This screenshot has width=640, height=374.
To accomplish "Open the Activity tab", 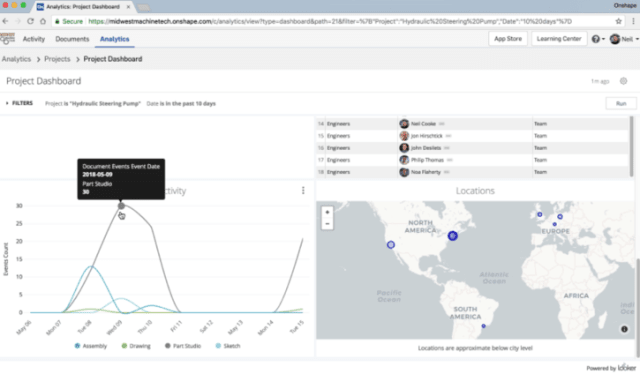I will (34, 39).
